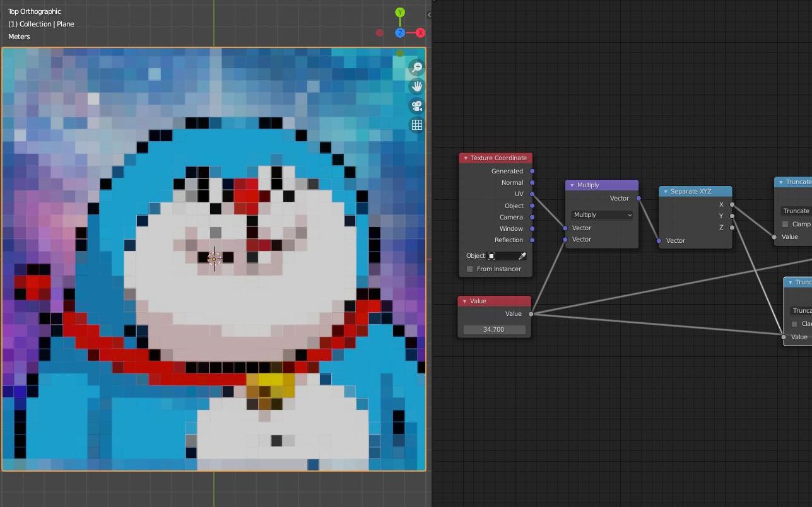This screenshot has width=812, height=507.
Task: Select the Separate XYZ node header
Action: [x=695, y=192]
